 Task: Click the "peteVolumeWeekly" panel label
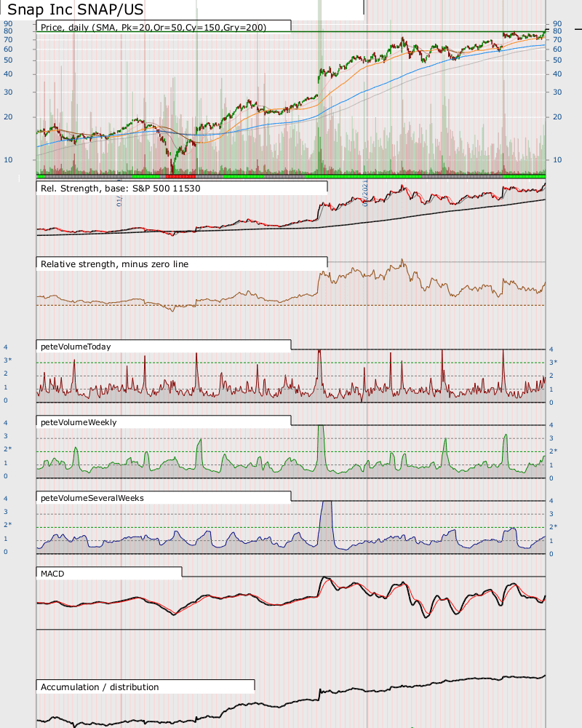(79, 422)
